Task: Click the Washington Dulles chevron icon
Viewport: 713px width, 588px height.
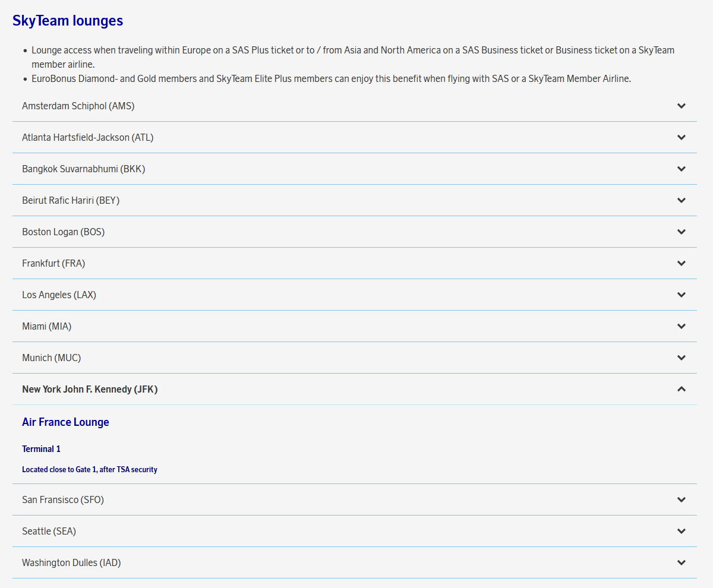Action: pos(681,562)
